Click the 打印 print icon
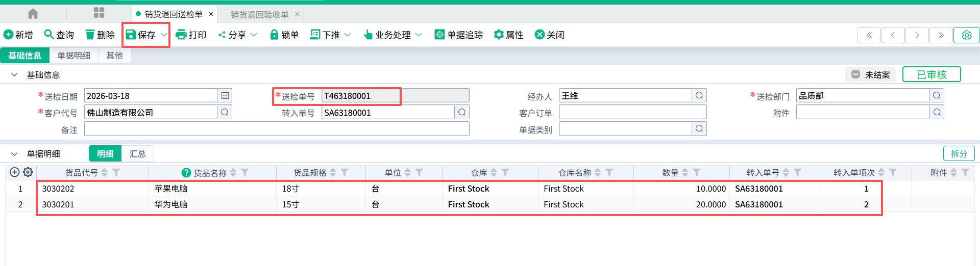 tap(181, 35)
